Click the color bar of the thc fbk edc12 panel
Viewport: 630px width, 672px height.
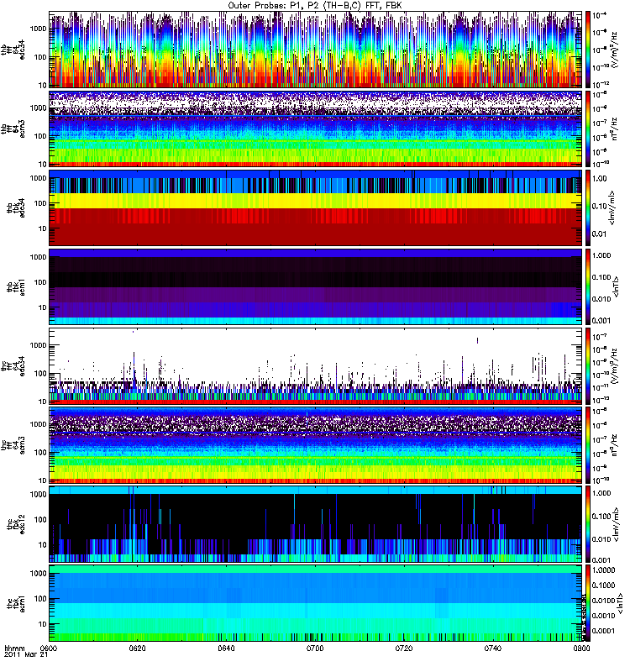(x=588, y=523)
